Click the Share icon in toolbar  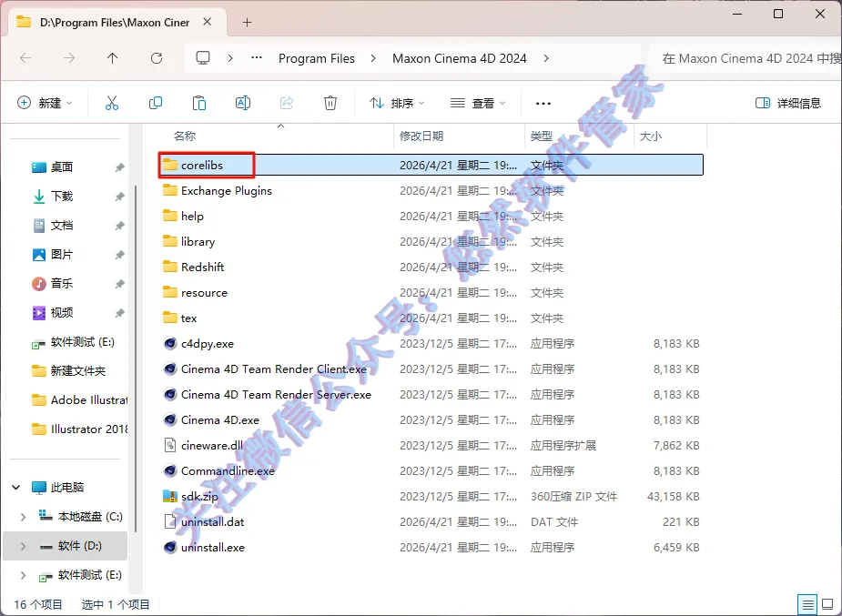tap(287, 103)
